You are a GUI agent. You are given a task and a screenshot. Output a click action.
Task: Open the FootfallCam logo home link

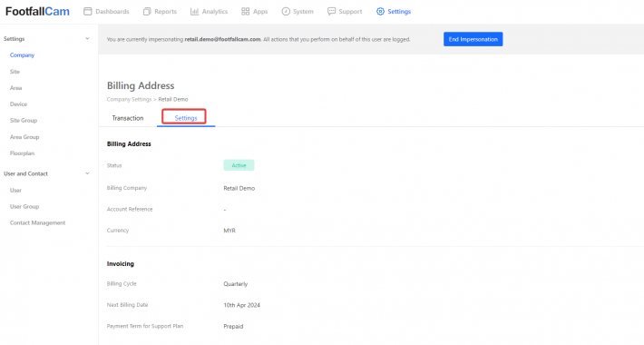tap(37, 12)
